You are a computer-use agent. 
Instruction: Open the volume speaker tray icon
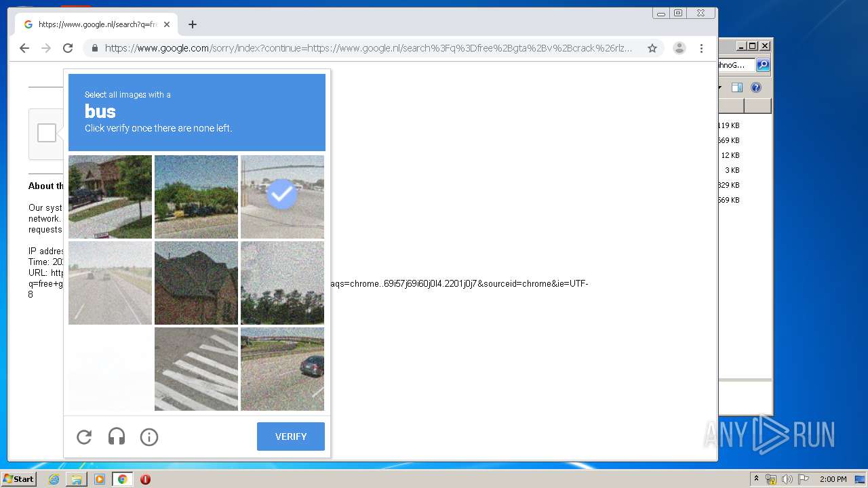click(787, 479)
